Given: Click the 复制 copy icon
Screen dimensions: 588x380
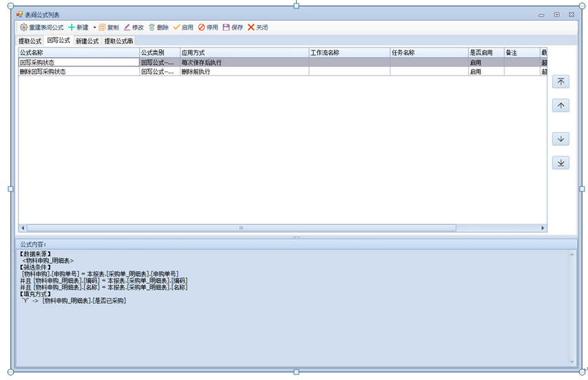Looking at the screenshot, I should click(x=103, y=28).
